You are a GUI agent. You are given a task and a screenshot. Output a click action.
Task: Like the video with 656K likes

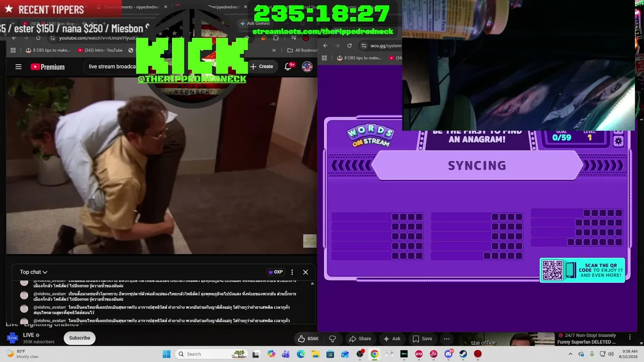pyautogui.click(x=308, y=338)
